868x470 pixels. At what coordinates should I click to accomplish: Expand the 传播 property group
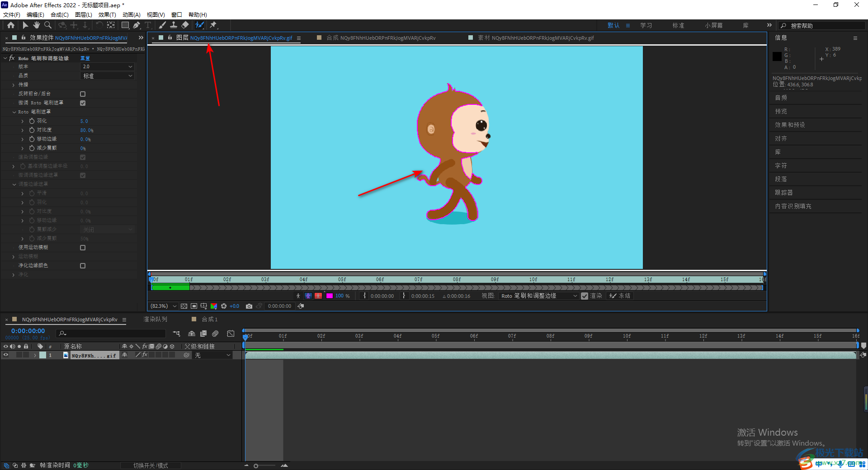click(14, 85)
